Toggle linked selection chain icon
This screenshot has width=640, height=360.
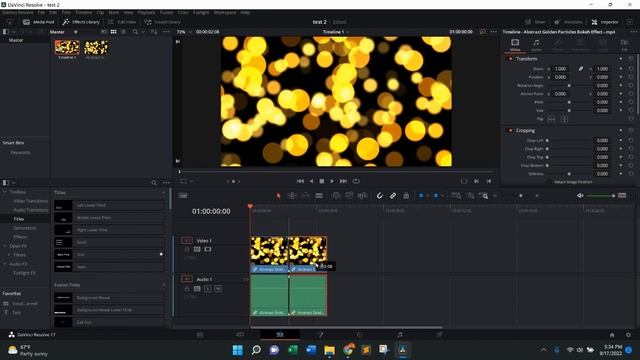click(x=393, y=196)
